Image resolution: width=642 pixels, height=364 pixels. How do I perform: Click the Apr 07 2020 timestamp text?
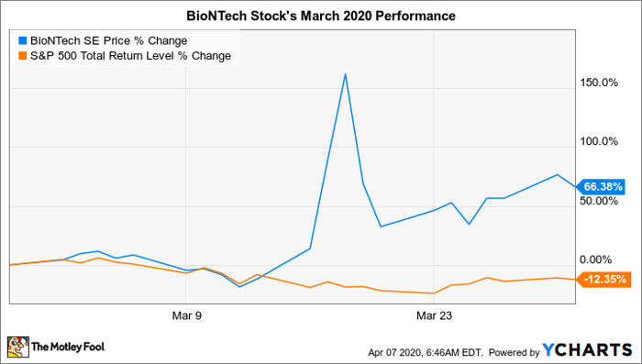pyautogui.click(x=426, y=352)
